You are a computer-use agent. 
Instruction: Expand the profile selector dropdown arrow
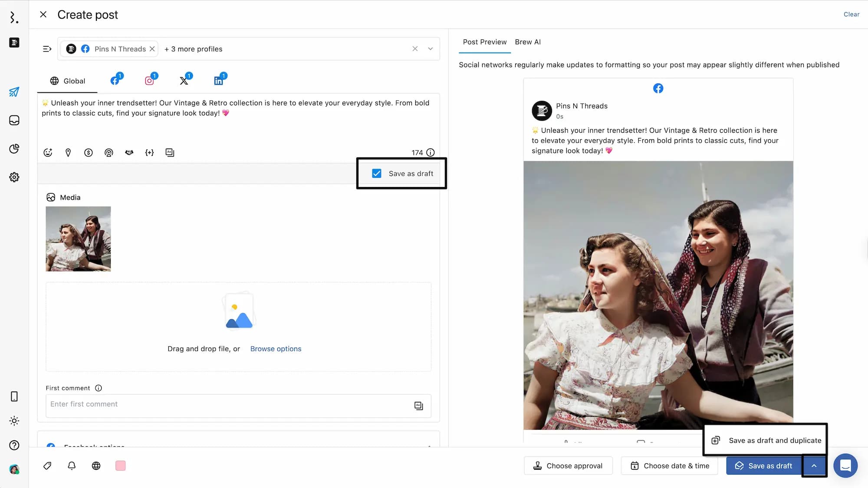click(x=430, y=49)
